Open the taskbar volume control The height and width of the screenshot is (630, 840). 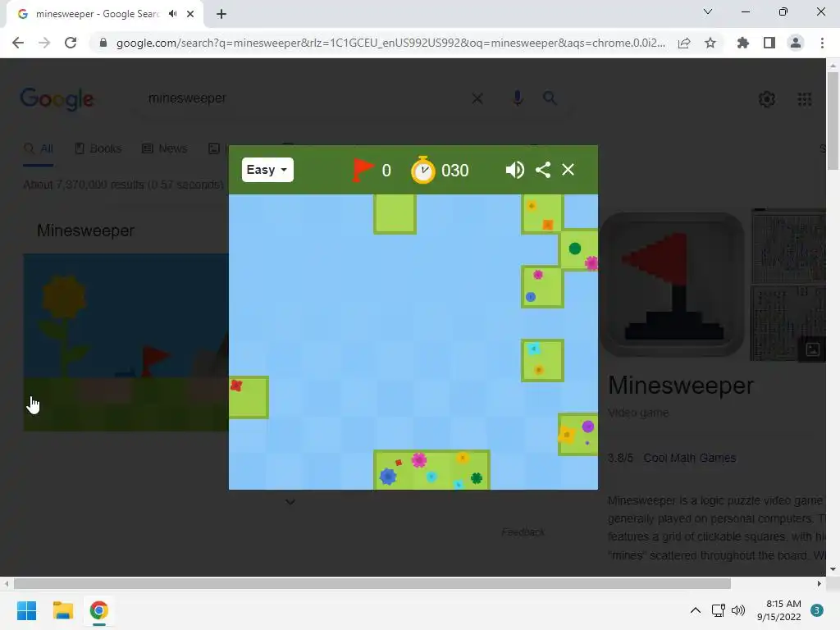pyautogui.click(x=738, y=610)
